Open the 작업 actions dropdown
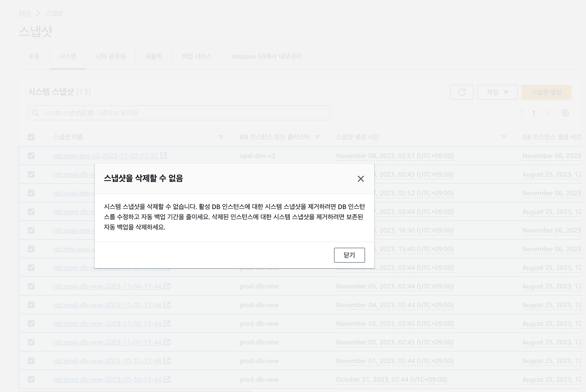This screenshot has width=586, height=392. [497, 92]
